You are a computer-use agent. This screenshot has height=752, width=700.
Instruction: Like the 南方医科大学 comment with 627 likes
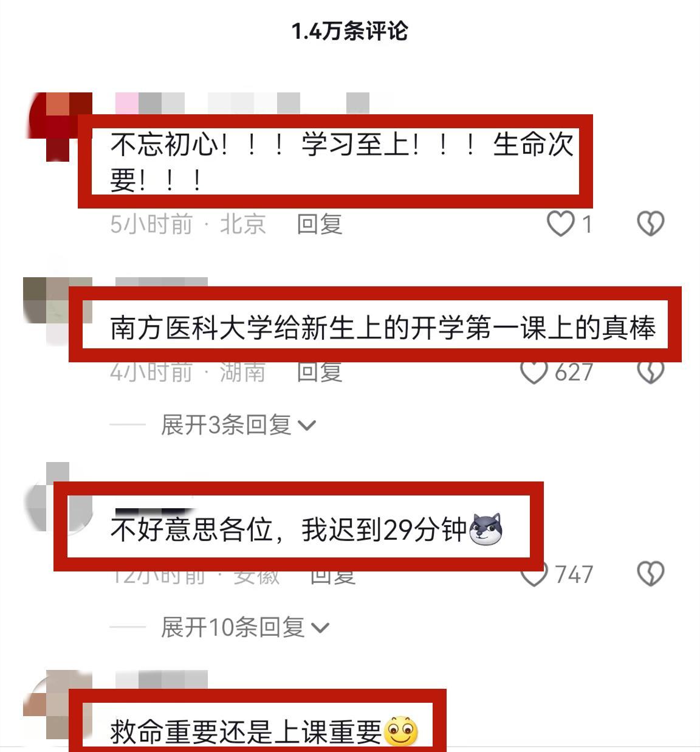coord(534,373)
